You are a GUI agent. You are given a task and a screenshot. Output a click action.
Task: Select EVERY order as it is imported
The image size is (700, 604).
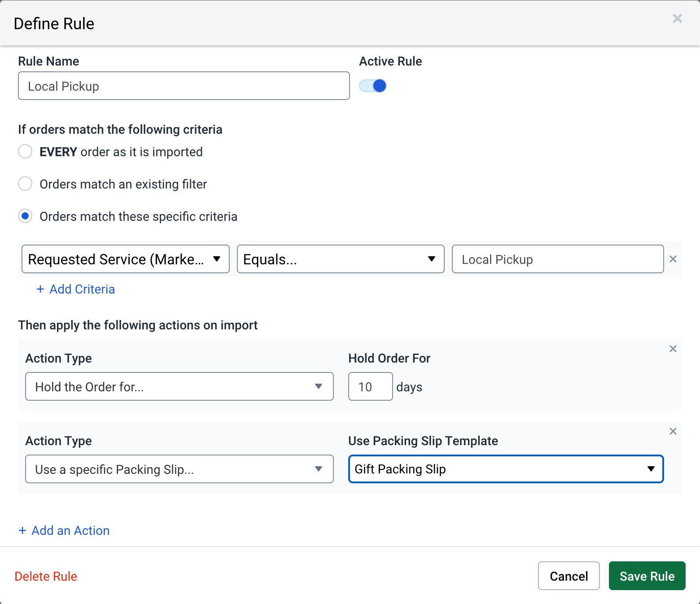pyautogui.click(x=25, y=152)
